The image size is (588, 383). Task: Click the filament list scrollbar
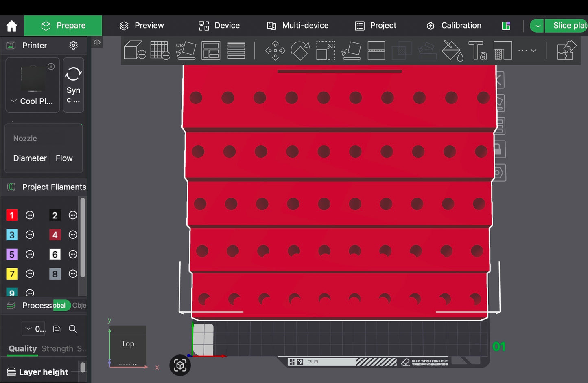[83, 238]
